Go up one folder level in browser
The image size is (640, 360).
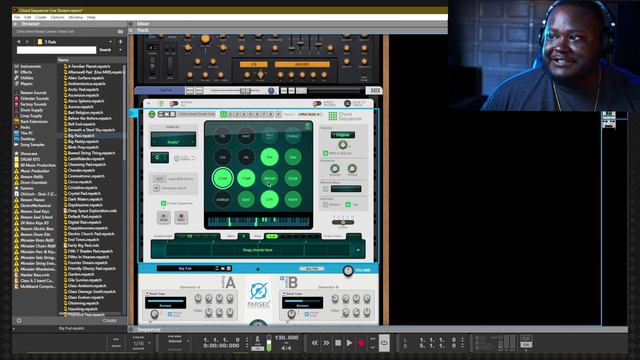click(x=120, y=42)
